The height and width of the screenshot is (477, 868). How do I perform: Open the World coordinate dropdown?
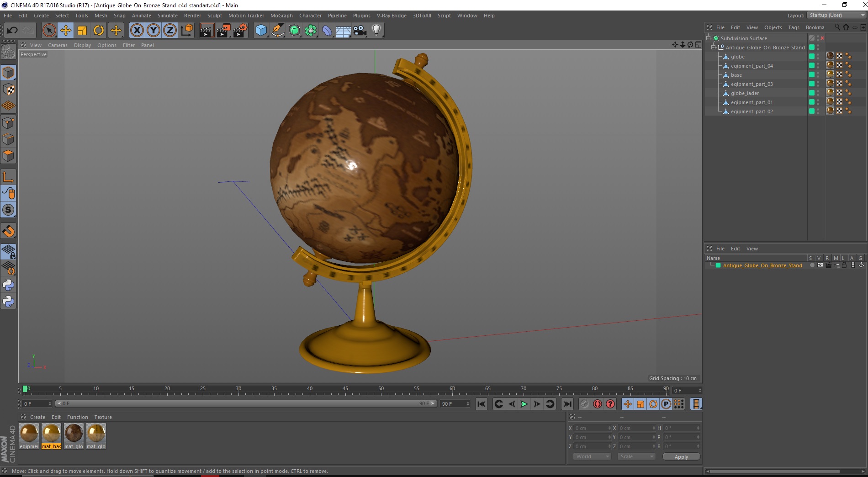[x=592, y=456]
